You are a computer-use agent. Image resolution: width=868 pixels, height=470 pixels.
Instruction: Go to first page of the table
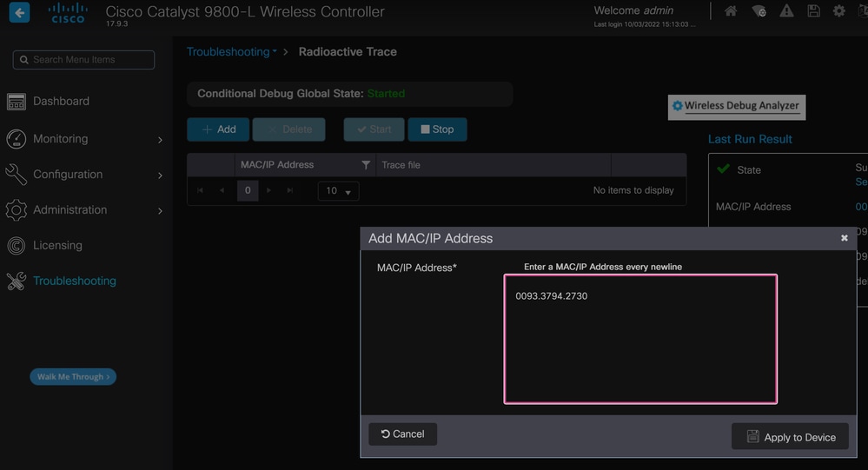[x=200, y=190]
